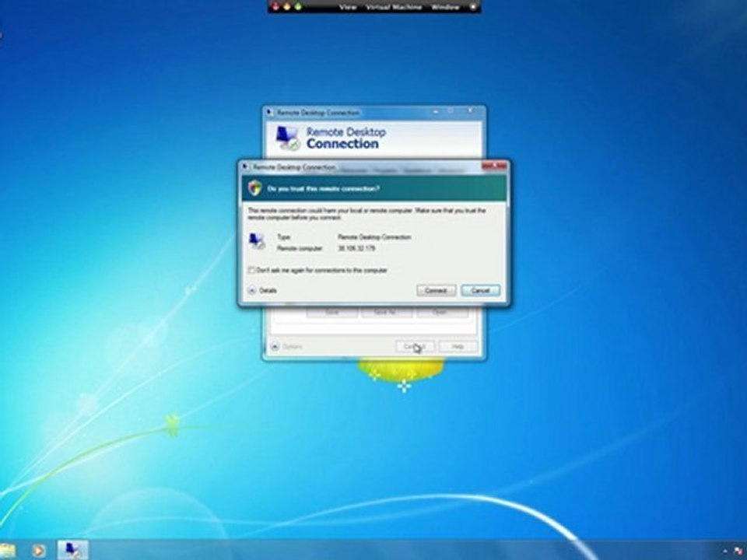The height and width of the screenshot is (560, 747).
Task: Click title bar icon of trust prompt dialog
Action: pos(246,166)
